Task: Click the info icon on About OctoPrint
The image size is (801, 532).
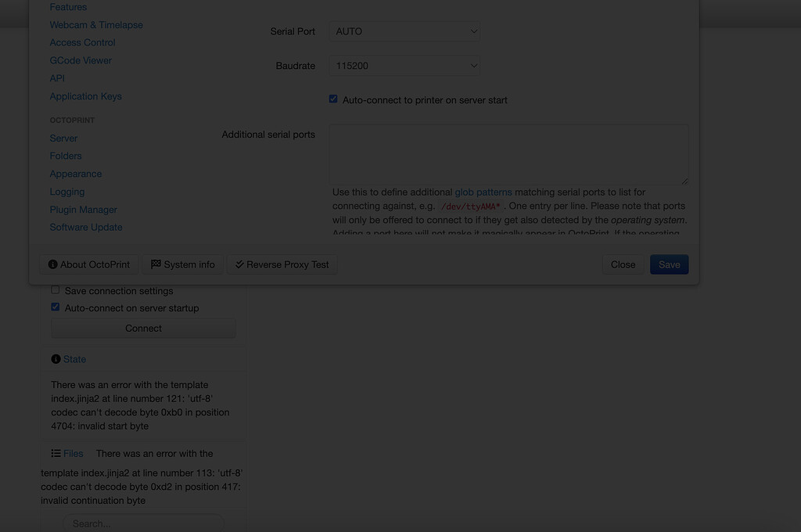Action: coord(52,264)
